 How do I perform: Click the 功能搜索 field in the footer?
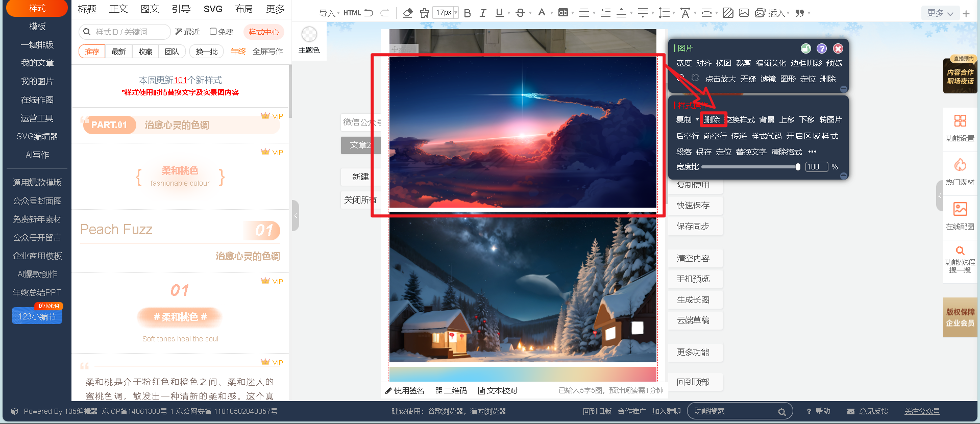click(740, 411)
